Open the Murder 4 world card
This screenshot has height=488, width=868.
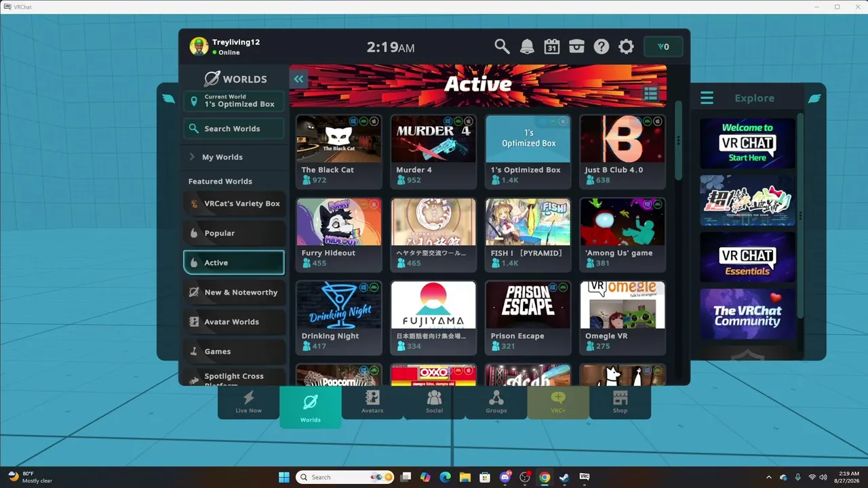(x=433, y=152)
